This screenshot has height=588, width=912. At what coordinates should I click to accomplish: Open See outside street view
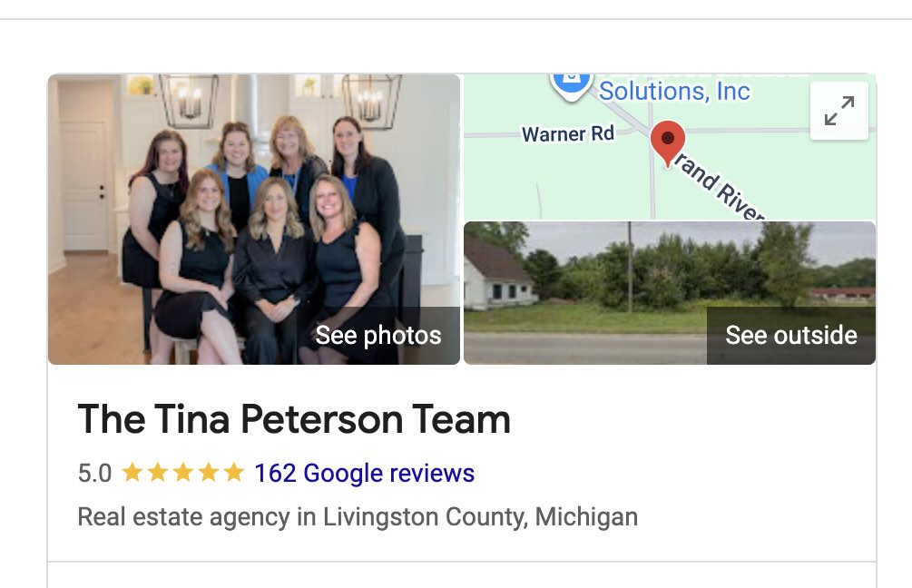(x=791, y=335)
